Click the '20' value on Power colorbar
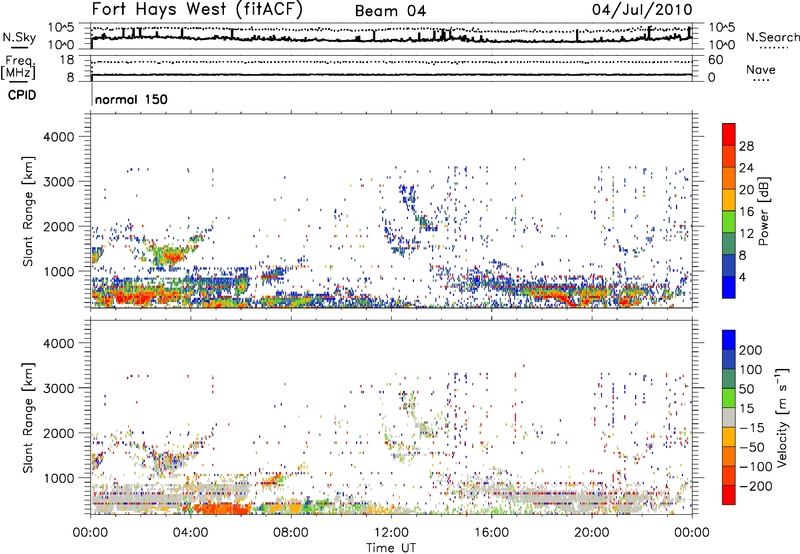Screen dimensions: 800x554 [746, 190]
